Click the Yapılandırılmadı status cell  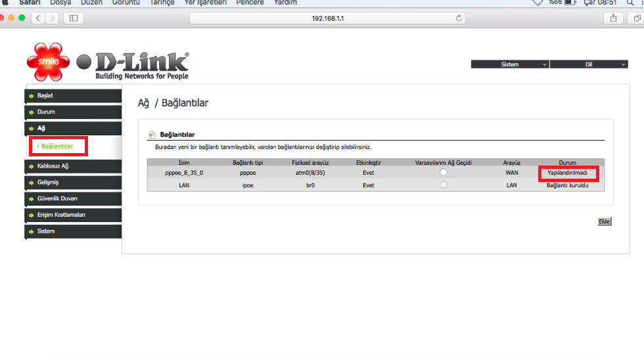pos(567,173)
